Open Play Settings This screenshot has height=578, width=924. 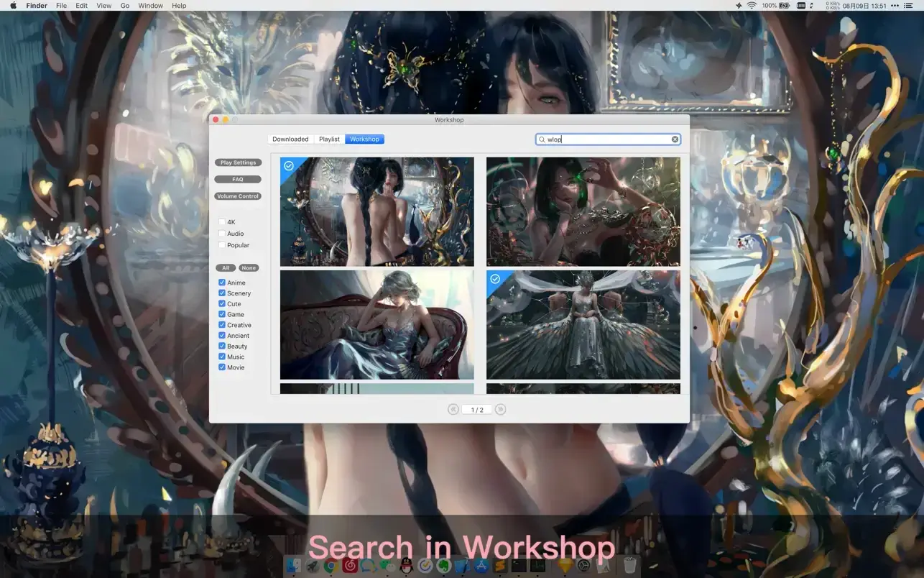[238, 162]
